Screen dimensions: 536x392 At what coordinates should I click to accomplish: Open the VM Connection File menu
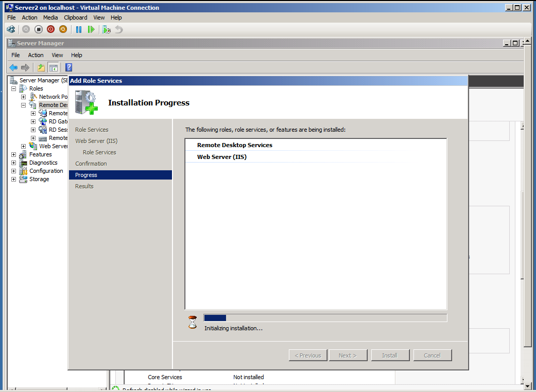coord(11,17)
